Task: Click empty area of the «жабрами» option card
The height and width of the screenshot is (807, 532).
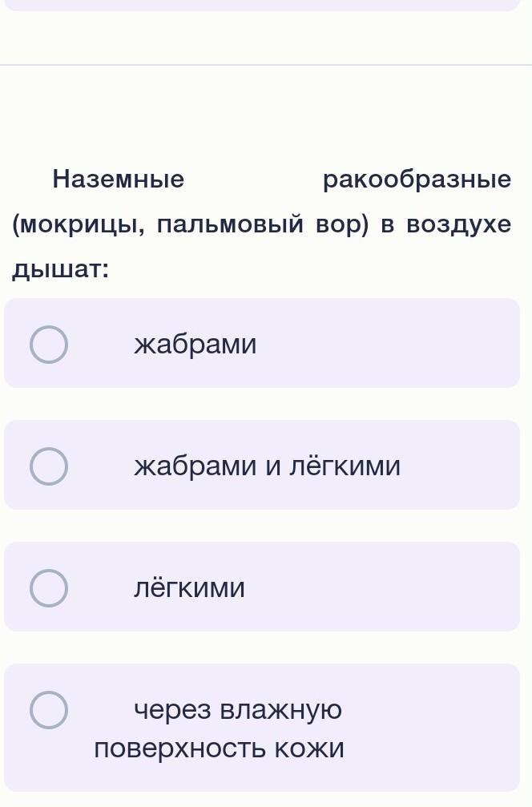Action: pos(401,345)
